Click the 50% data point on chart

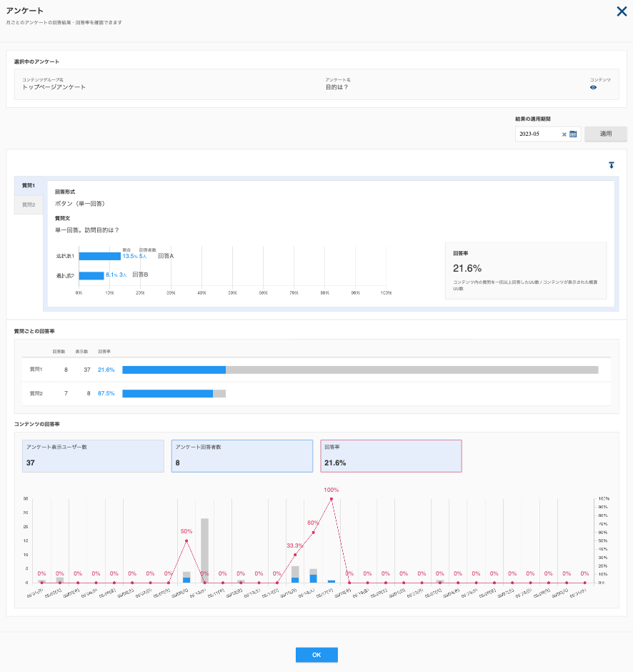click(186, 541)
